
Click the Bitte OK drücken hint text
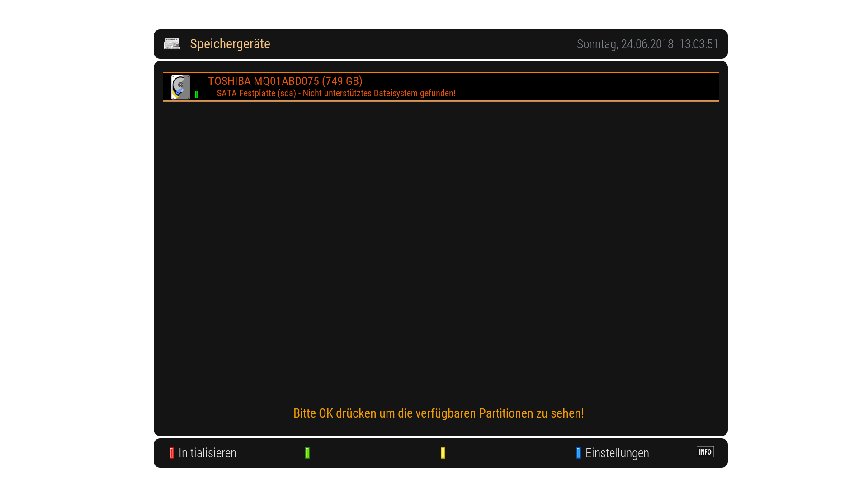coord(438,413)
